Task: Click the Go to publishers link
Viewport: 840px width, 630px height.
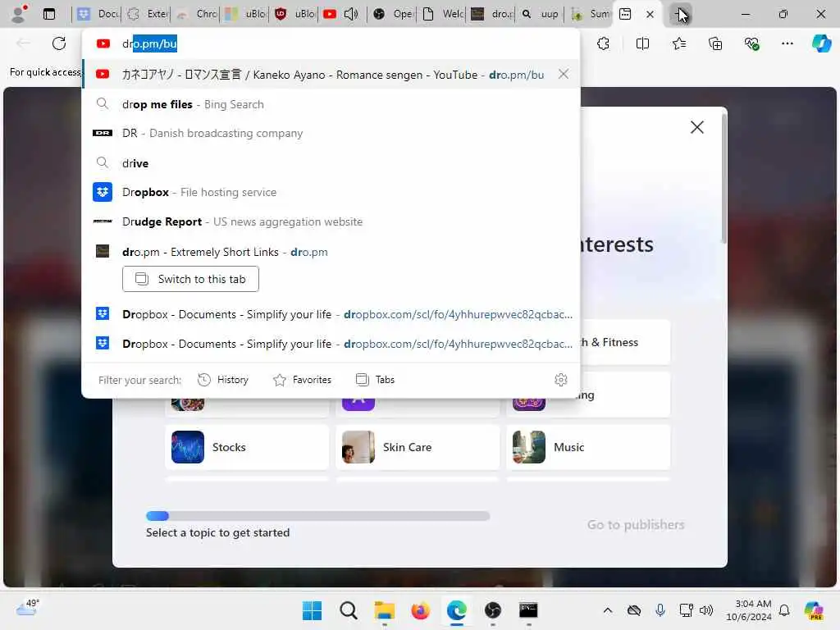Action: [x=636, y=524]
